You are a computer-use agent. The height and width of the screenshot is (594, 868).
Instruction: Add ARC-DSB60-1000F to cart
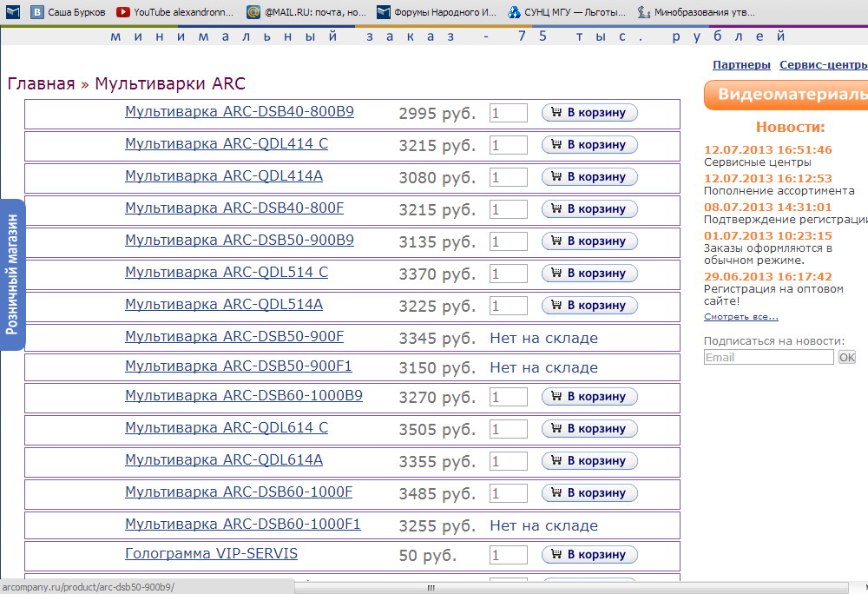(x=589, y=492)
